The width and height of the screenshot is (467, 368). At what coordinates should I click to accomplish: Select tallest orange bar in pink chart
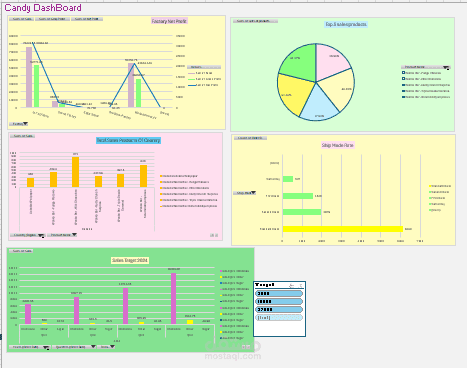(76, 172)
